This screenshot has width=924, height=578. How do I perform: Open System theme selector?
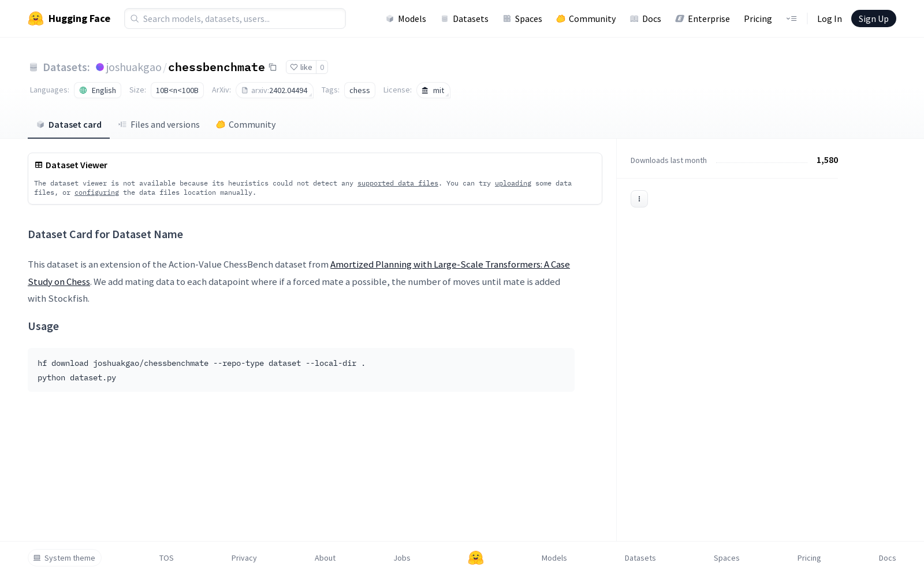65,558
